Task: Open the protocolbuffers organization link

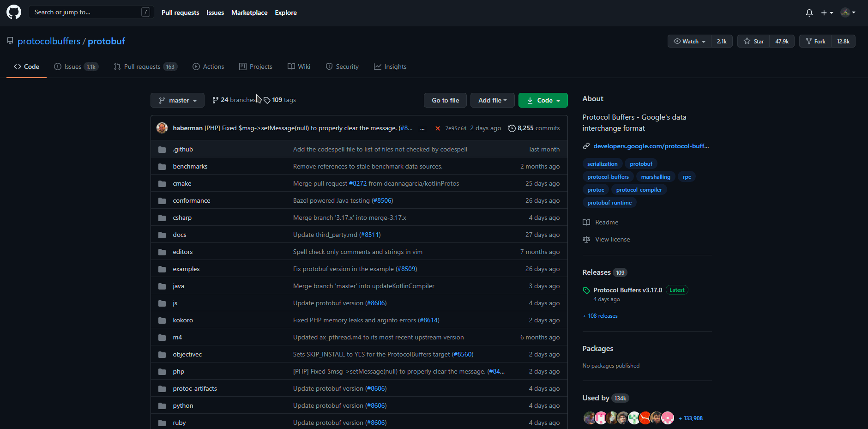Action: pyautogui.click(x=49, y=41)
